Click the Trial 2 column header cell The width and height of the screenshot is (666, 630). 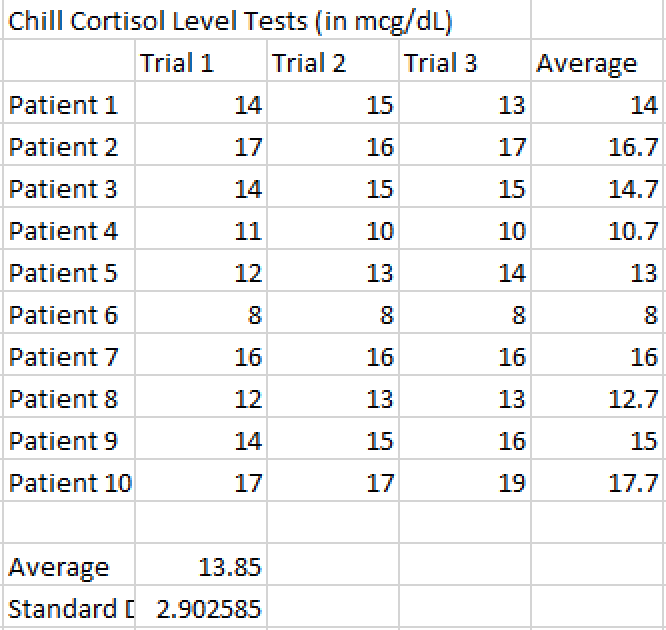[x=332, y=63]
